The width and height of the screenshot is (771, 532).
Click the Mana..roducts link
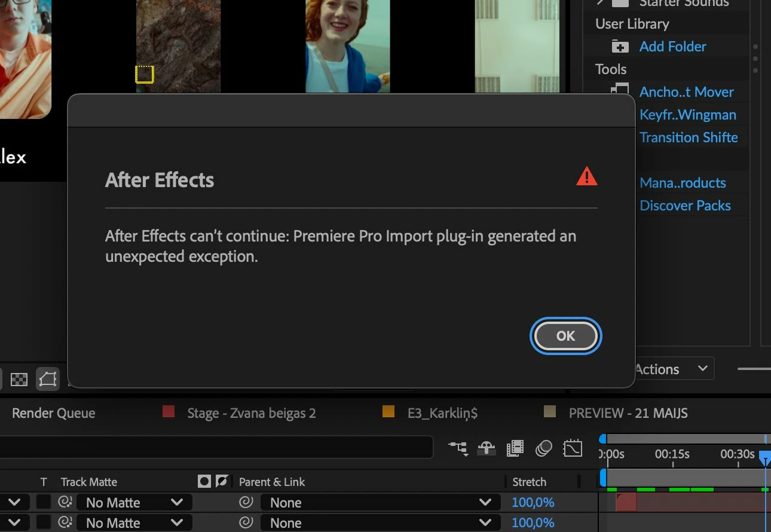(x=683, y=183)
